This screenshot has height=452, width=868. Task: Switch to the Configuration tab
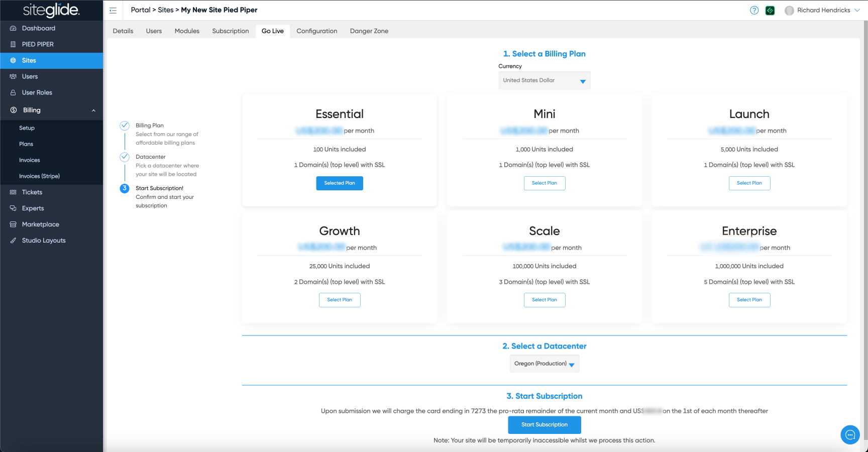point(316,31)
